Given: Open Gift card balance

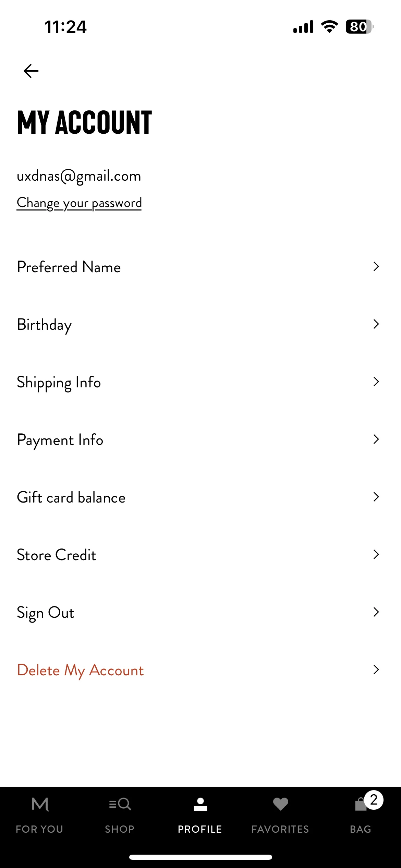Looking at the screenshot, I should pos(200,497).
